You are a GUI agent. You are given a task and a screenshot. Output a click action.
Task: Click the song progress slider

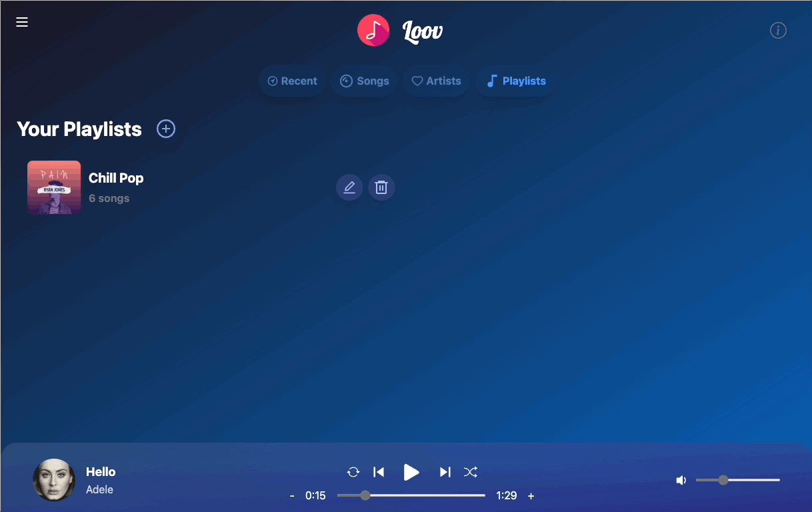point(411,495)
